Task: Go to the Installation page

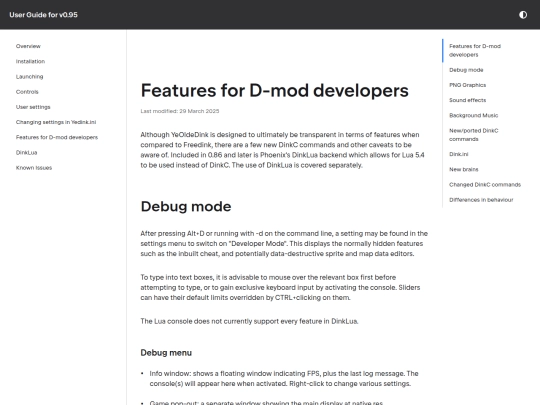Action: click(x=30, y=61)
